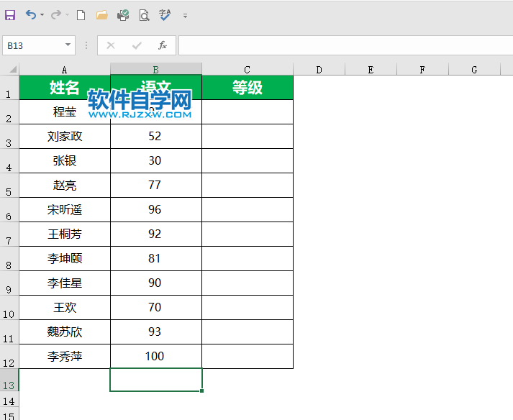Viewport: 513px width, 420px height.
Task: Click the score cell 70
Action: coord(156,308)
